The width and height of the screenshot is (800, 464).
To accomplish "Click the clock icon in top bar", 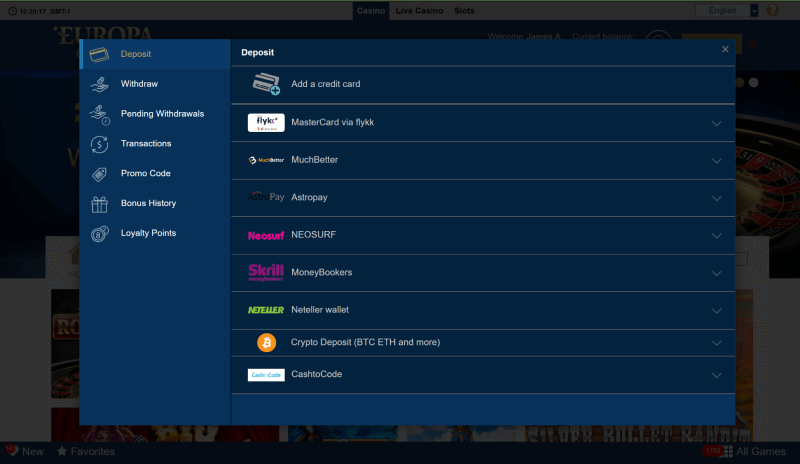I will 13,11.
